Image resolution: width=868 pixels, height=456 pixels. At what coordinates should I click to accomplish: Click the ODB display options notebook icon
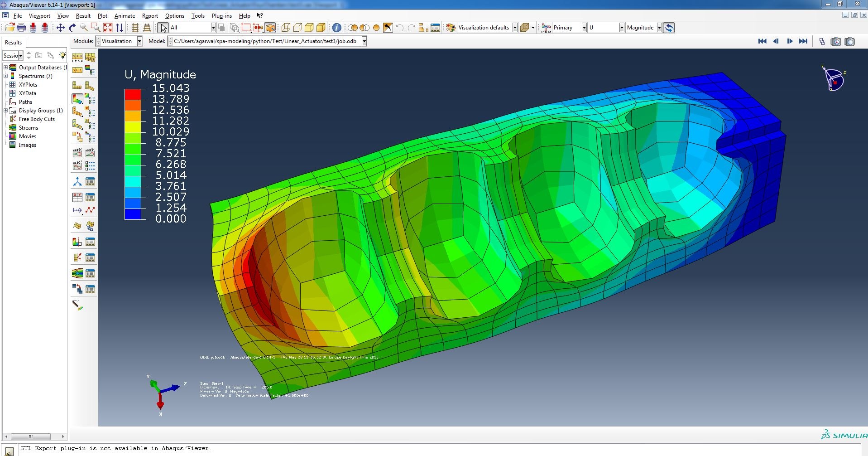(435, 28)
